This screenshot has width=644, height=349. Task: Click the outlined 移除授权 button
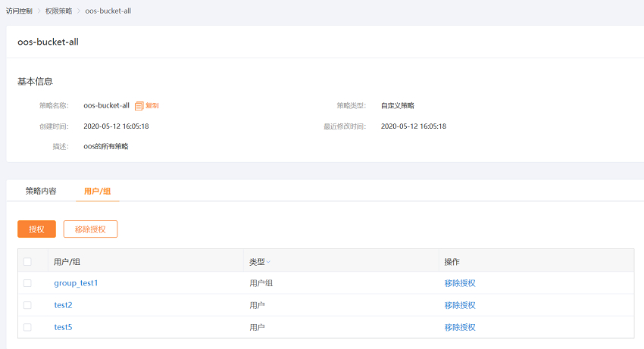point(90,229)
